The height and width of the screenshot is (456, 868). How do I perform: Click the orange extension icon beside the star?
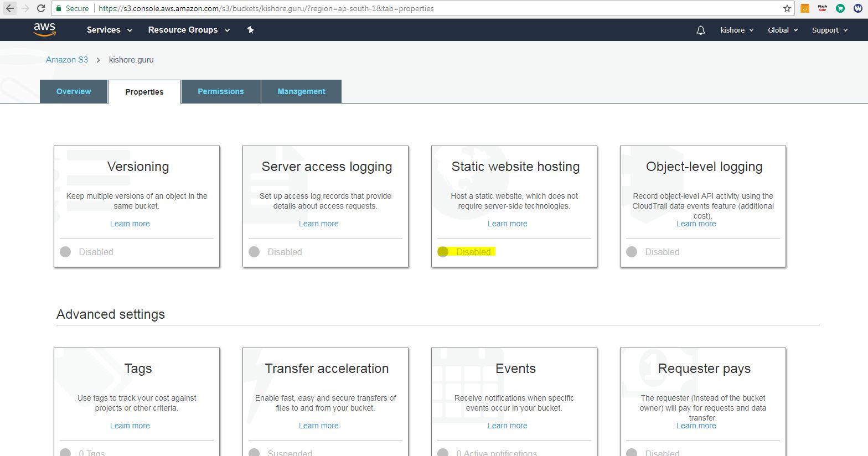805,8
